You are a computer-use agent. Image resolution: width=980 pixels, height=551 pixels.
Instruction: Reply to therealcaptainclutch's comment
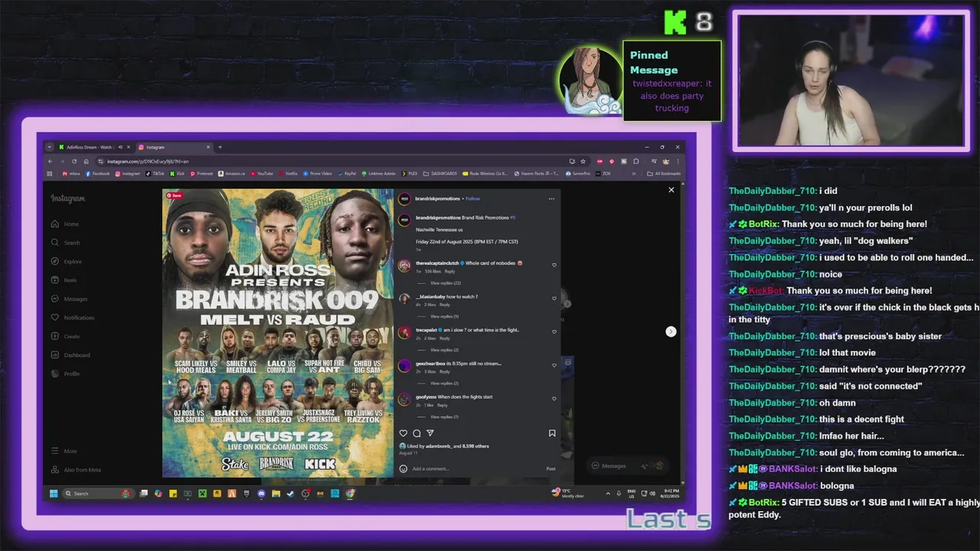click(449, 272)
